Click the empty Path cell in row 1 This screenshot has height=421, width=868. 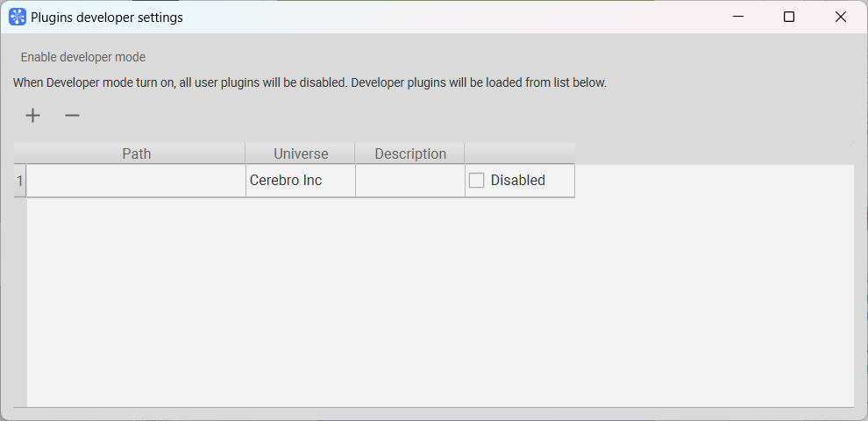coord(136,181)
